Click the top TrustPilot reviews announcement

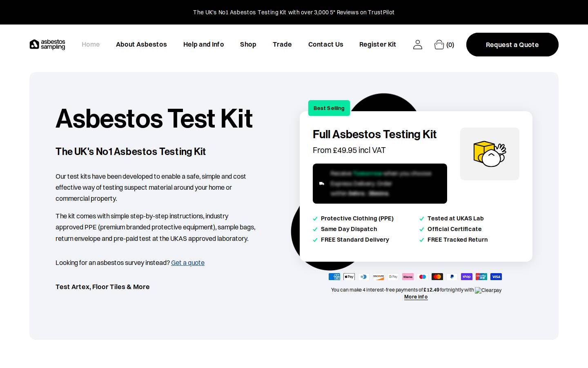(294, 12)
